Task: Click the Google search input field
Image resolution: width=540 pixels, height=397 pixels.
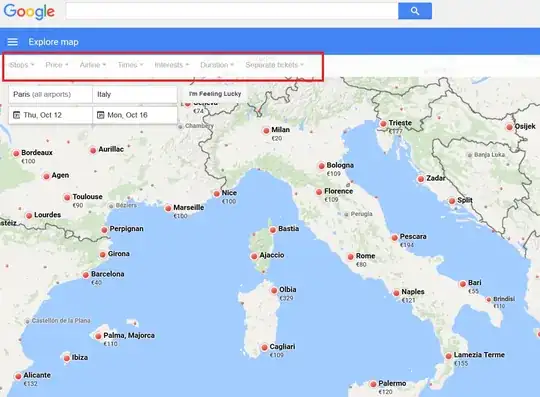Action: pos(232,11)
